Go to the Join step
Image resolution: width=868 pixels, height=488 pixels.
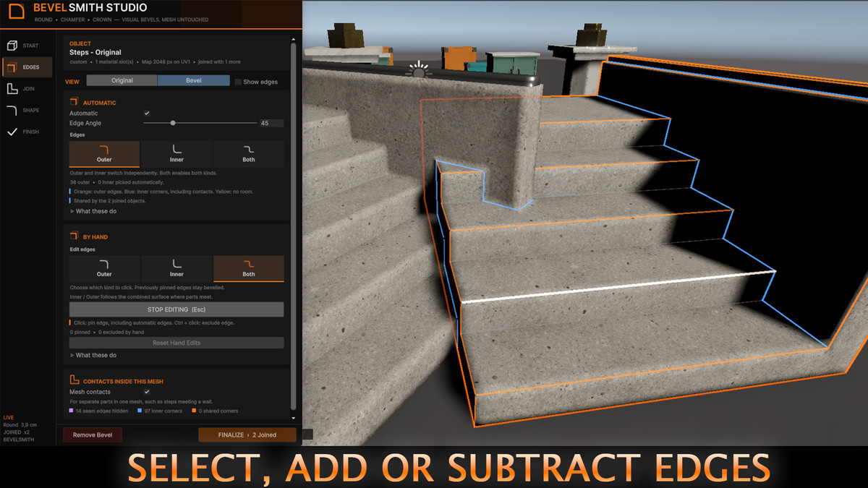27,89
